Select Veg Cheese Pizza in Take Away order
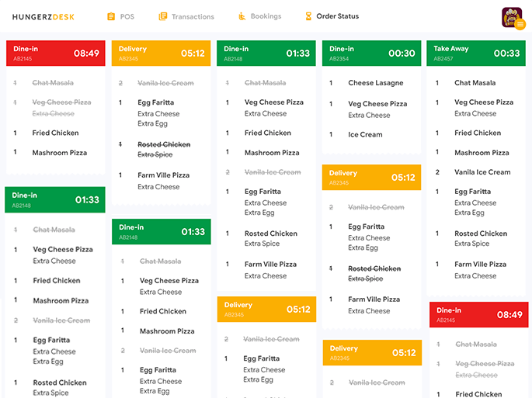 [484, 102]
